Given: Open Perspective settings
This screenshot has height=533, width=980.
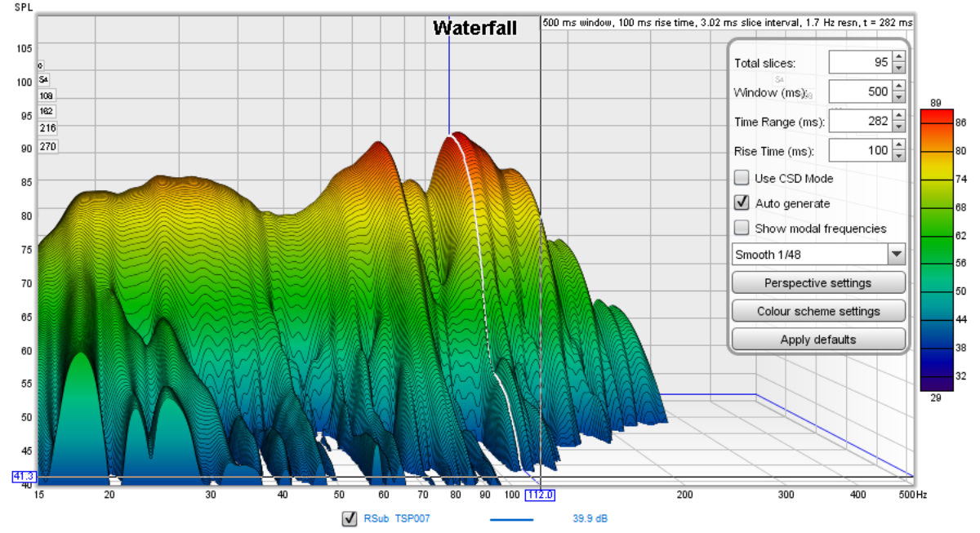Looking at the screenshot, I should click(817, 283).
